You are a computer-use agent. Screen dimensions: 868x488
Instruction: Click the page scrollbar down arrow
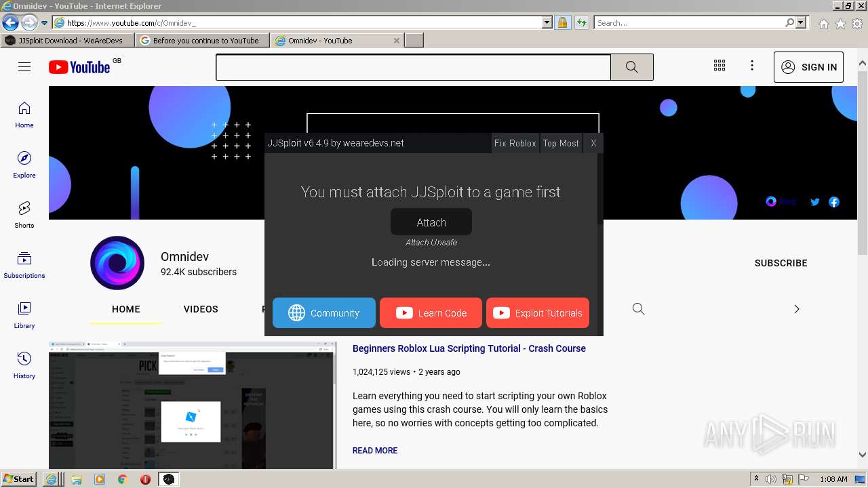click(x=863, y=455)
